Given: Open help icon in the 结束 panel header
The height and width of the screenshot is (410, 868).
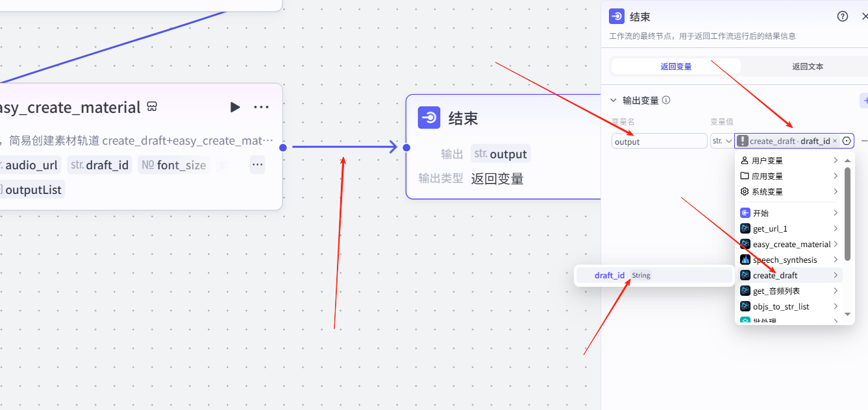Looking at the screenshot, I should (843, 17).
